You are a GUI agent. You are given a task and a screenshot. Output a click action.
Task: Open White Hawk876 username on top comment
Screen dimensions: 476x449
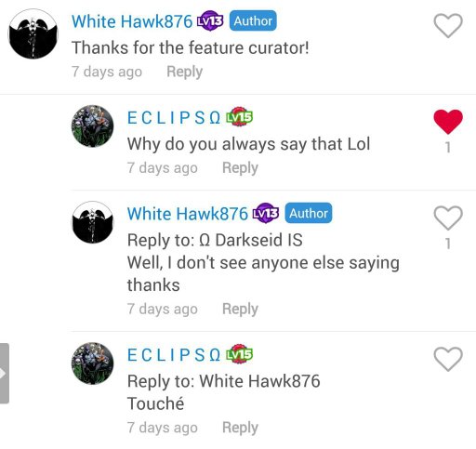click(x=132, y=21)
